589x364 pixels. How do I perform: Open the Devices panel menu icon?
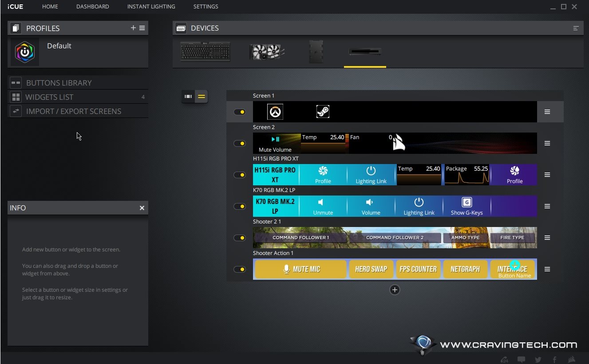pyautogui.click(x=576, y=28)
